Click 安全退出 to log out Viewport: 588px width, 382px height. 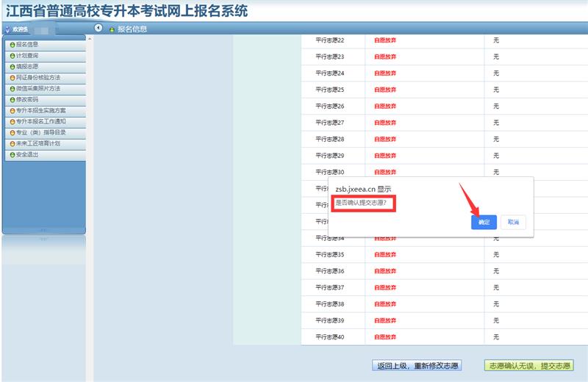46,154
